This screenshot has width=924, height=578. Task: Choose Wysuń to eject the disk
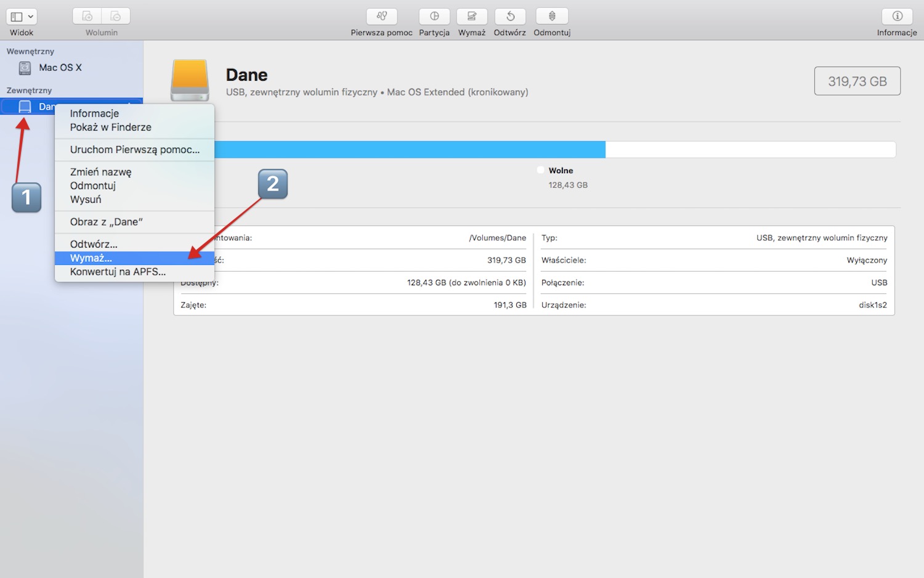click(86, 200)
